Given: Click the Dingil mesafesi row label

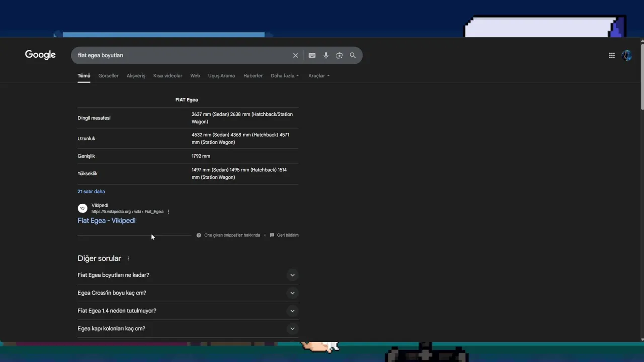Looking at the screenshot, I should click(x=94, y=118).
